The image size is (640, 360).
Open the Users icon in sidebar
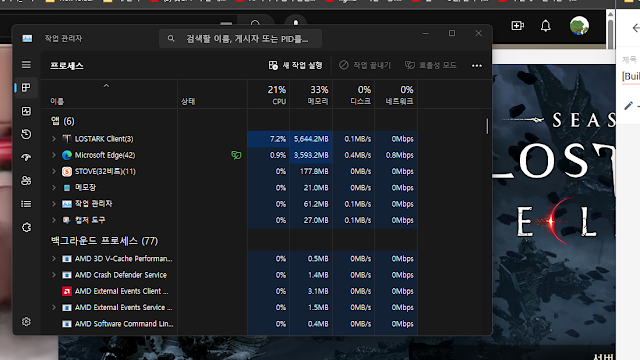26,181
